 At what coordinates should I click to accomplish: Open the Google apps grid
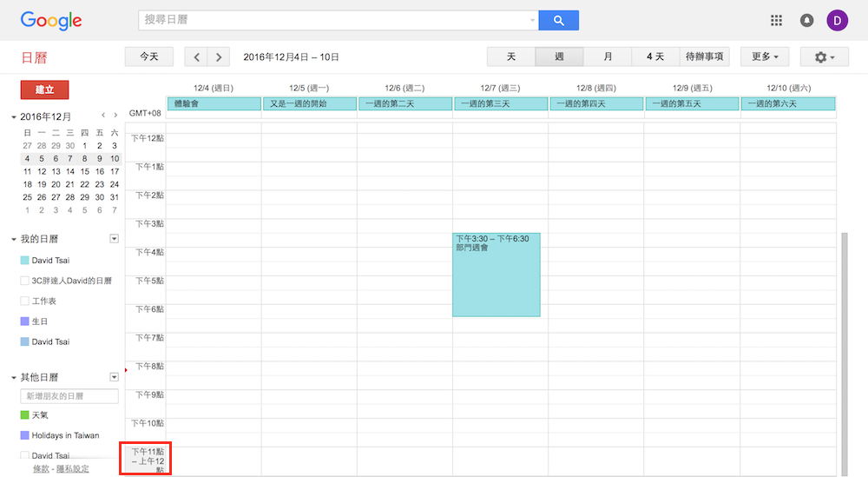pos(776,20)
